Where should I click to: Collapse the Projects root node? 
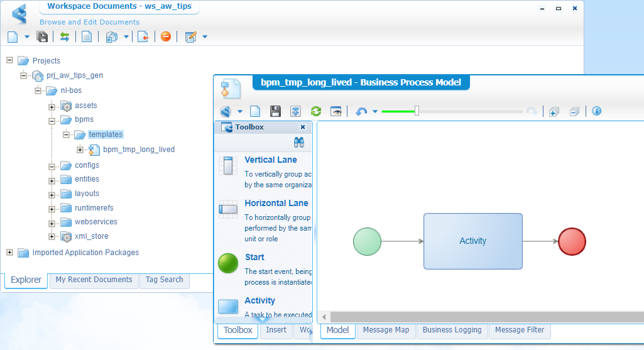click(x=9, y=60)
